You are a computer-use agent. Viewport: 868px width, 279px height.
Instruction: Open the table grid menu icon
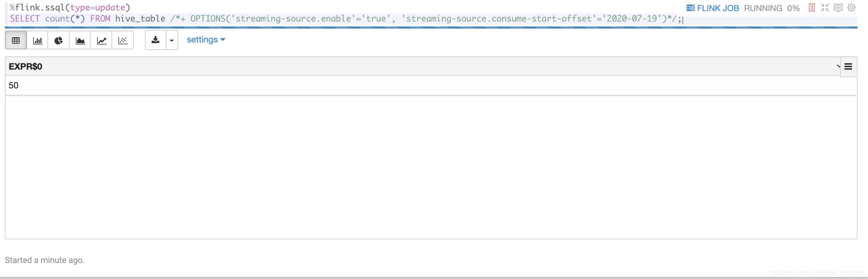848,66
